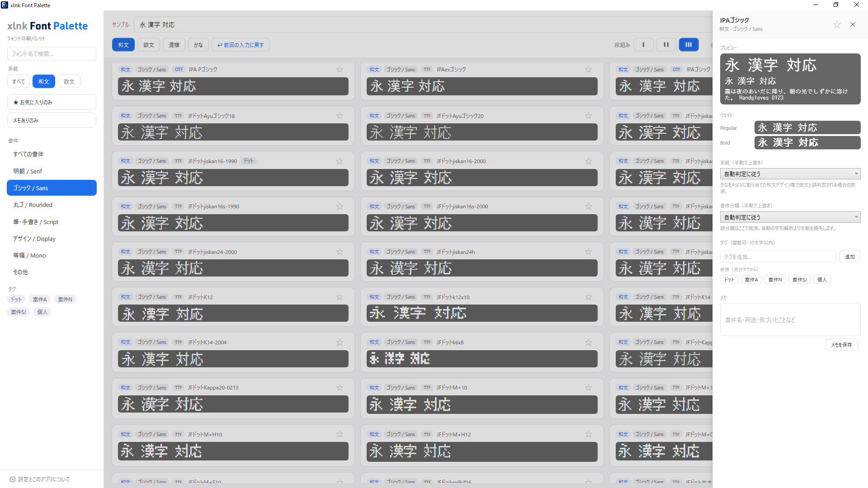The image size is (868, 488).
Task: Open the 系統 override dropdown
Action: point(790,174)
